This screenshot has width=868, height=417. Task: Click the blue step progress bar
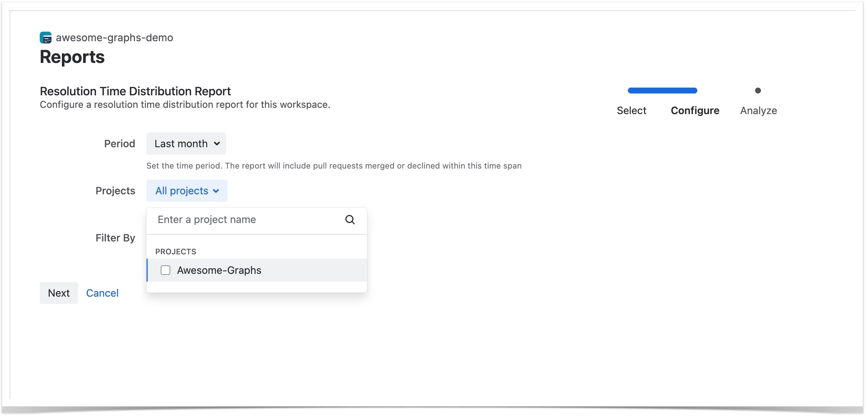click(662, 91)
